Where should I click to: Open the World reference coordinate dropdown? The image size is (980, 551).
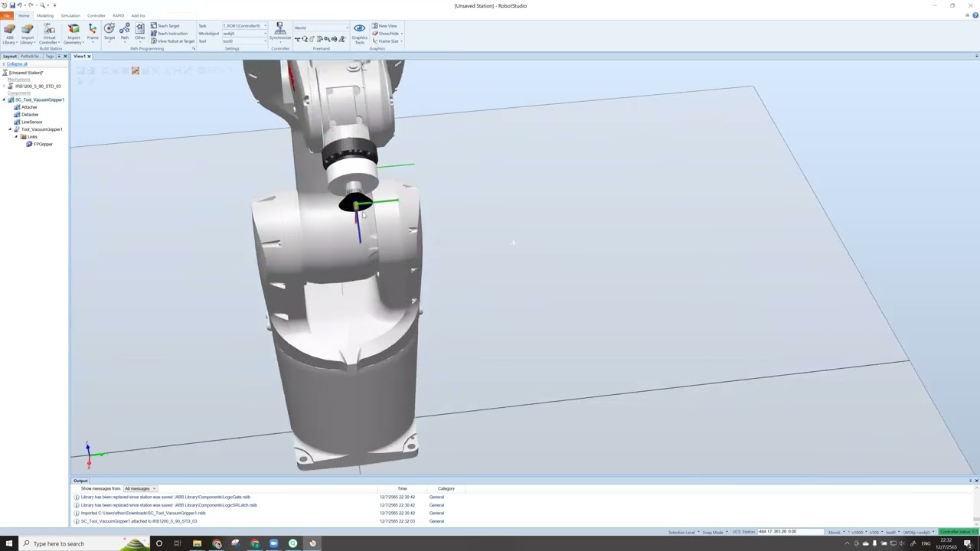tap(320, 28)
